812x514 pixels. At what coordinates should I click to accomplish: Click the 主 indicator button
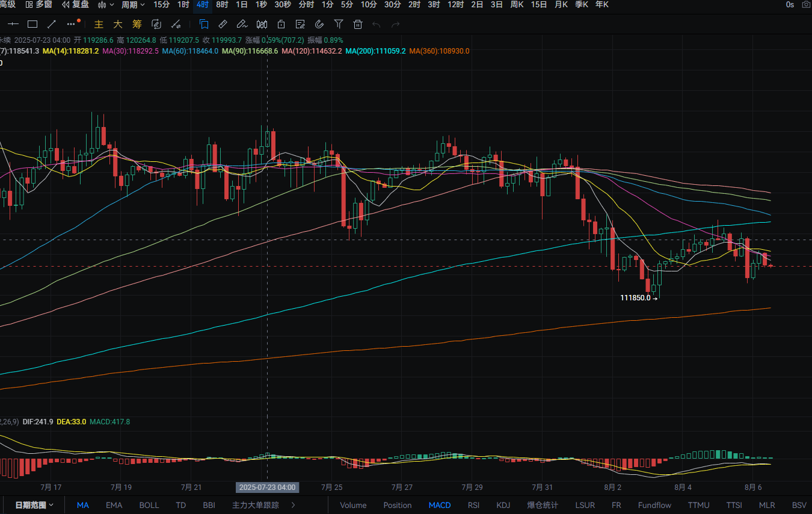pos(100,24)
